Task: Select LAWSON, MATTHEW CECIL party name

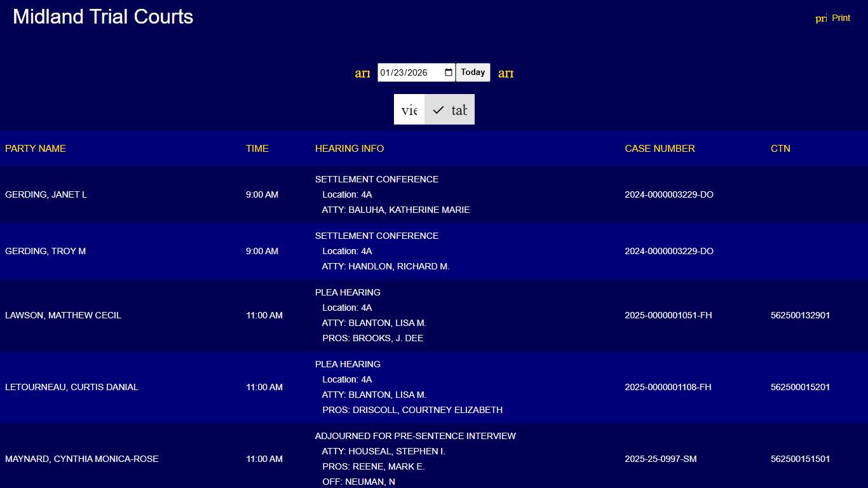Action: 64,316
